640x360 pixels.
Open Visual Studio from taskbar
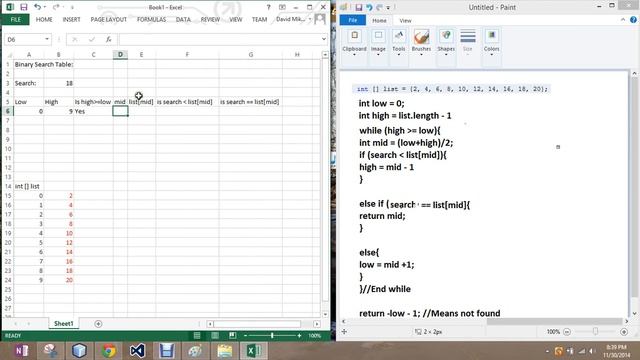point(138,351)
